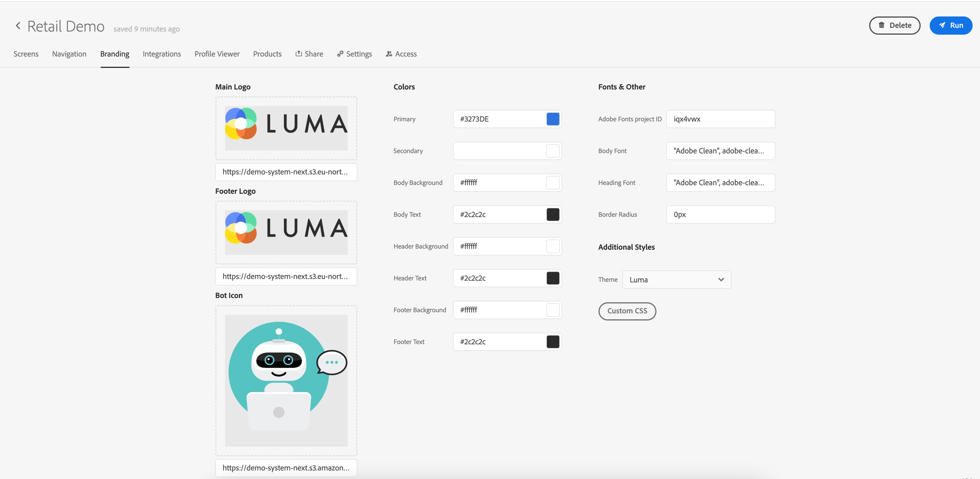The height and width of the screenshot is (479, 980).
Task: Click the Retail Demo title
Action: pos(66,26)
